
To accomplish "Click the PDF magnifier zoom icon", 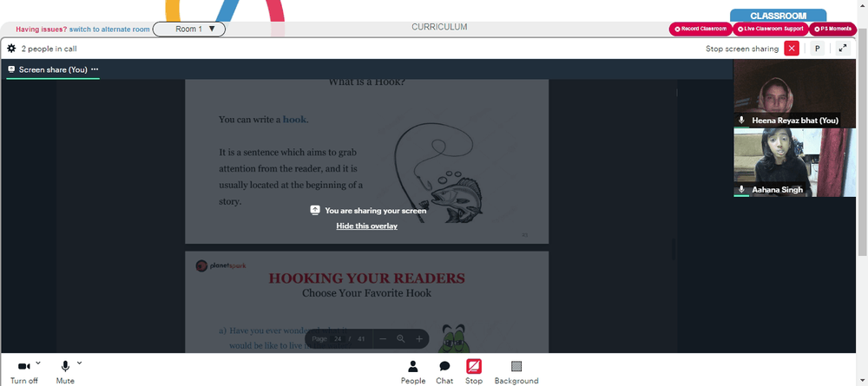I will pos(401,339).
